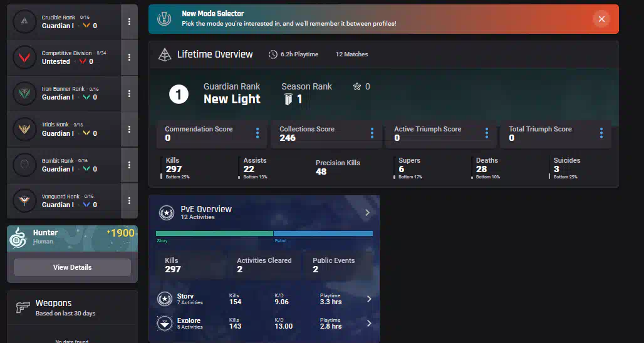Viewport: 644px width, 343px height.
Task: Open Crucible Rank three-dot menu
Action: [x=130, y=22]
